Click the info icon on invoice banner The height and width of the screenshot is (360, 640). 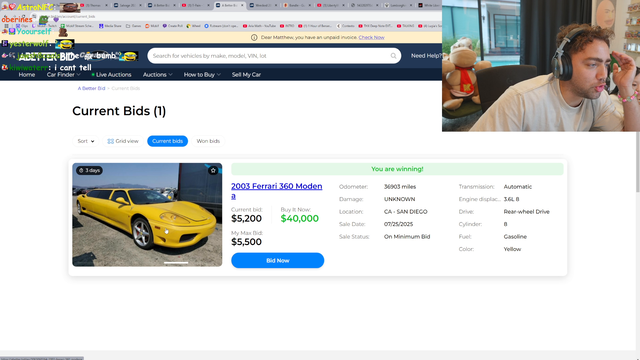[x=254, y=38]
